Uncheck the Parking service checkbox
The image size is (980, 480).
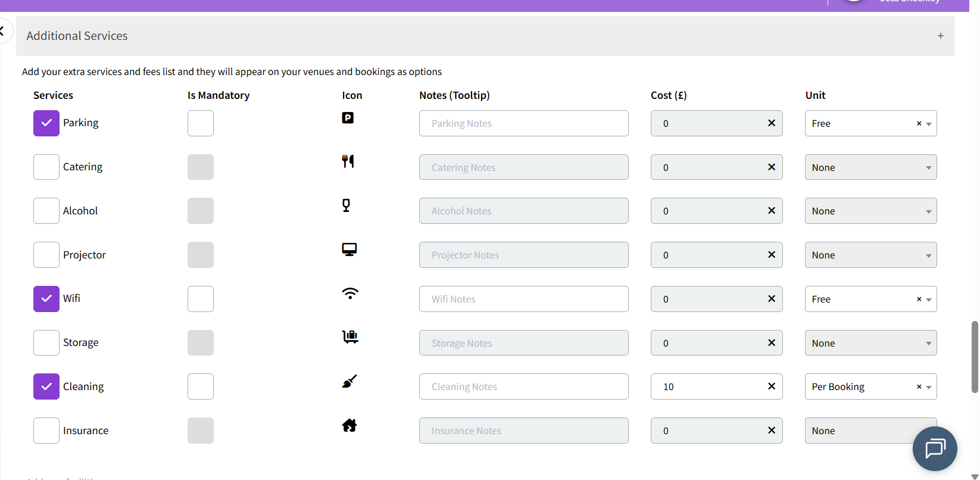[46, 123]
